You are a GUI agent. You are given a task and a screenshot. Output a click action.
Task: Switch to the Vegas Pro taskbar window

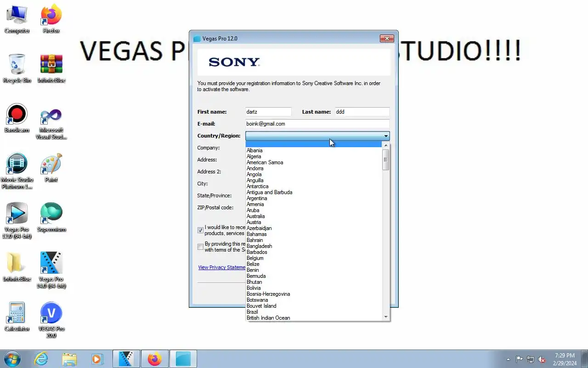126,359
